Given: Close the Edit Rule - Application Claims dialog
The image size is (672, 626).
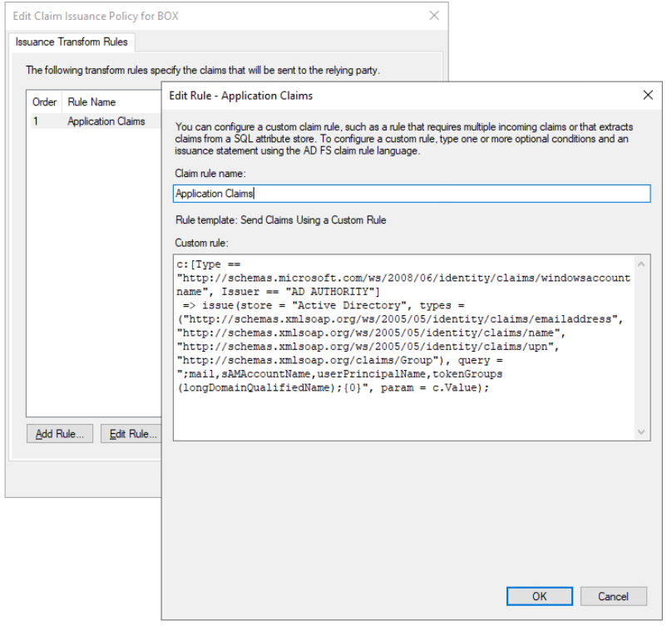Looking at the screenshot, I should 648,95.
